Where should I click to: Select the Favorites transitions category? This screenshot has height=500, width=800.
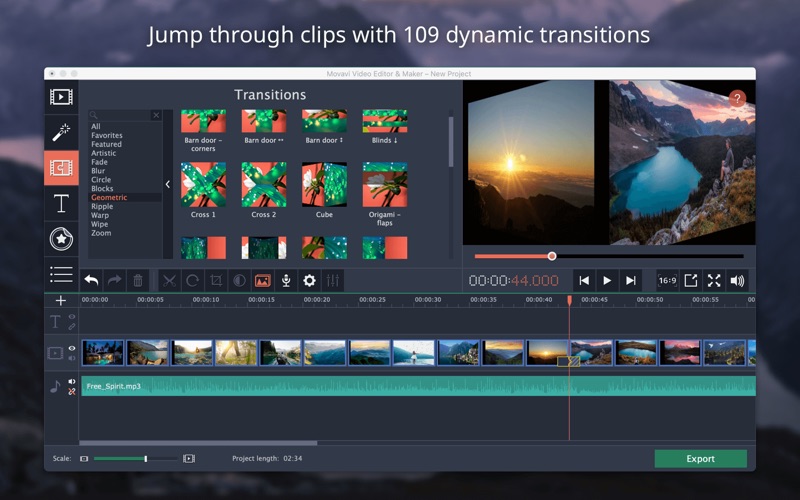click(x=107, y=135)
